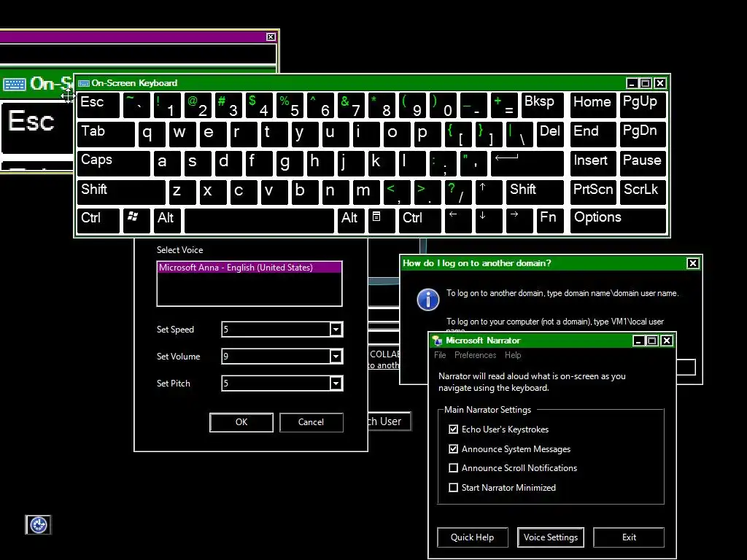Click the PrtScn key on On-Screen Keyboard

(x=593, y=192)
